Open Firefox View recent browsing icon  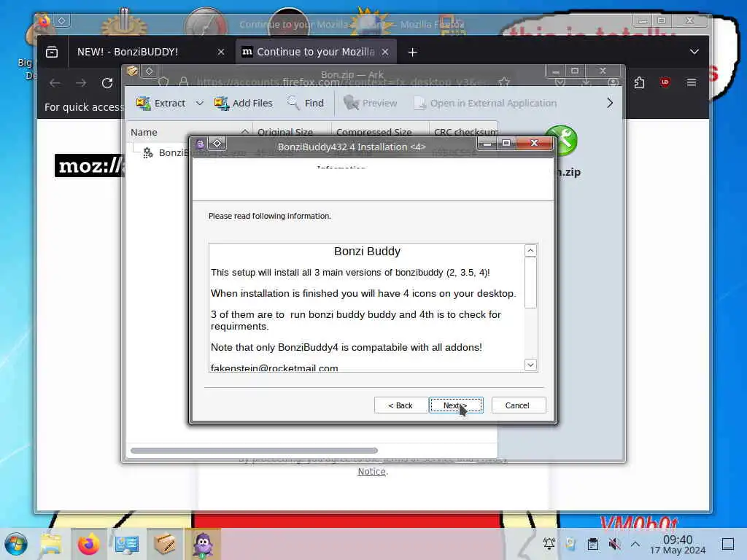(x=52, y=52)
